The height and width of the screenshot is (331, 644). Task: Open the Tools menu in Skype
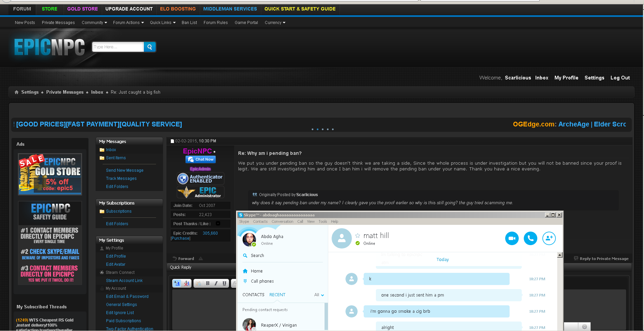click(x=323, y=221)
